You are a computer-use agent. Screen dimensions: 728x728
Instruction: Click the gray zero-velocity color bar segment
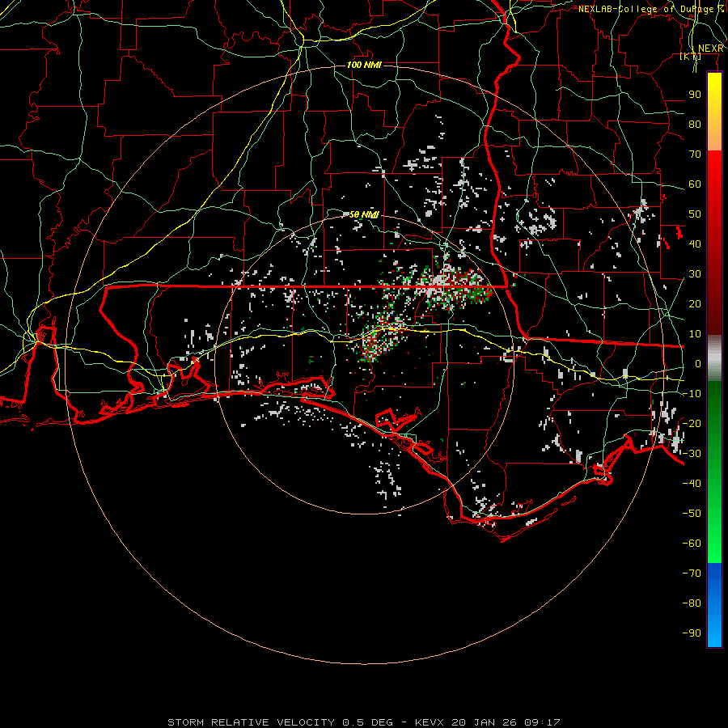[x=714, y=358]
